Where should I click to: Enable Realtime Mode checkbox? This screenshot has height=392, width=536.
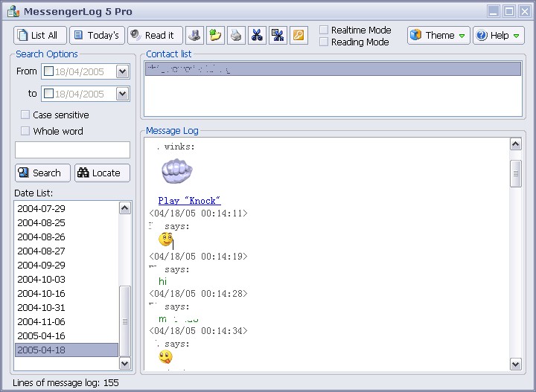coord(324,30)
